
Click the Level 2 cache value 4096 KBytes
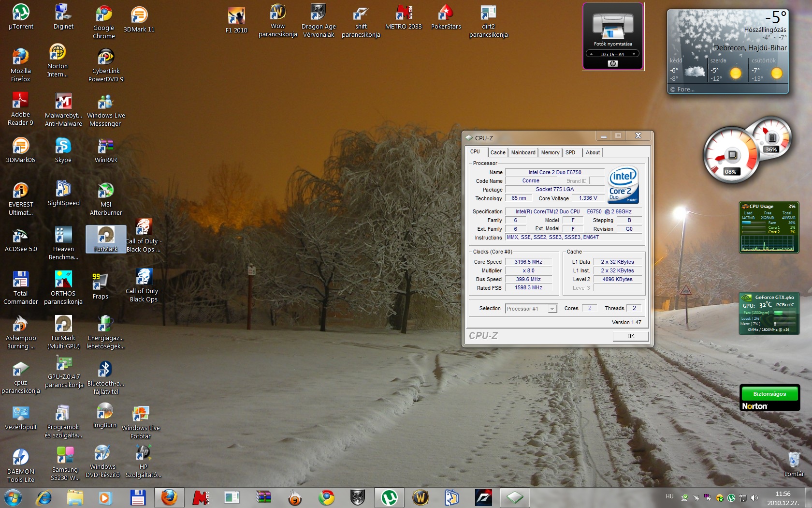[x=617, y=279]
